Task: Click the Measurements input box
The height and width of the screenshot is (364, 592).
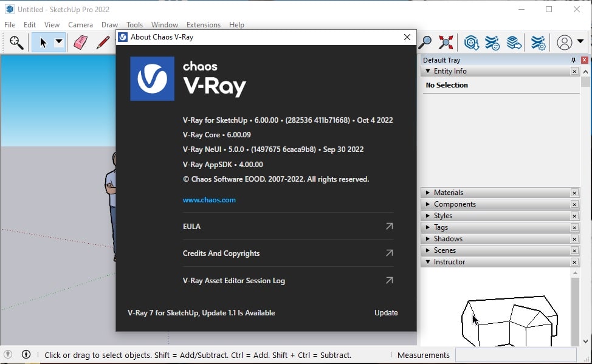Action: (516, 355)
